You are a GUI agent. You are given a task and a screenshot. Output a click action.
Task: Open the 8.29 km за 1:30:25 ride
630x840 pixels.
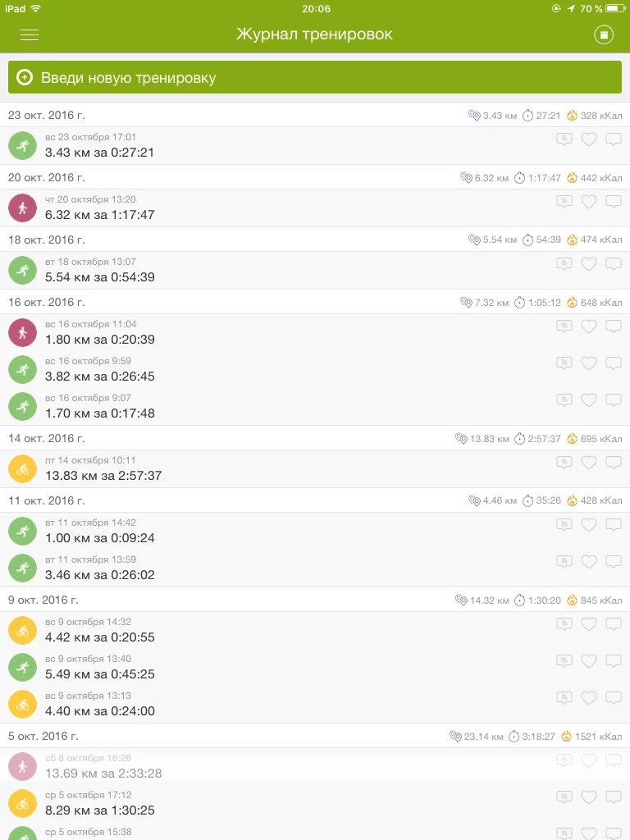click(100, 810)
